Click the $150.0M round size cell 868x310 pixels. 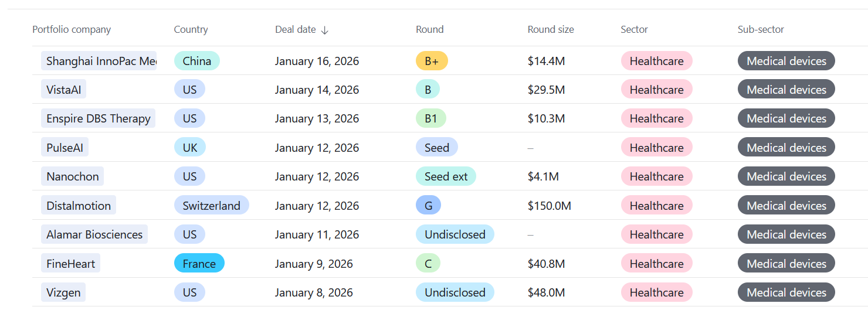click(549, 206)
